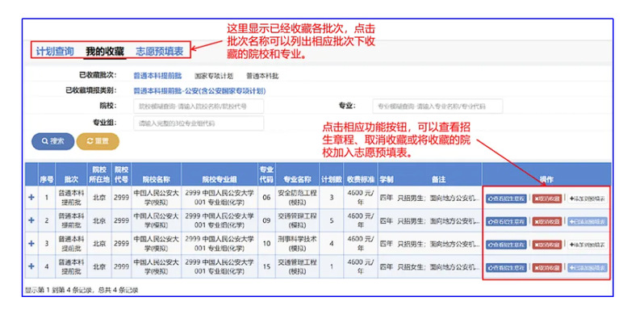Click 已添加预填表 button in row 2
The height and width of the screenshot is (318, 644).
(588, 222)
